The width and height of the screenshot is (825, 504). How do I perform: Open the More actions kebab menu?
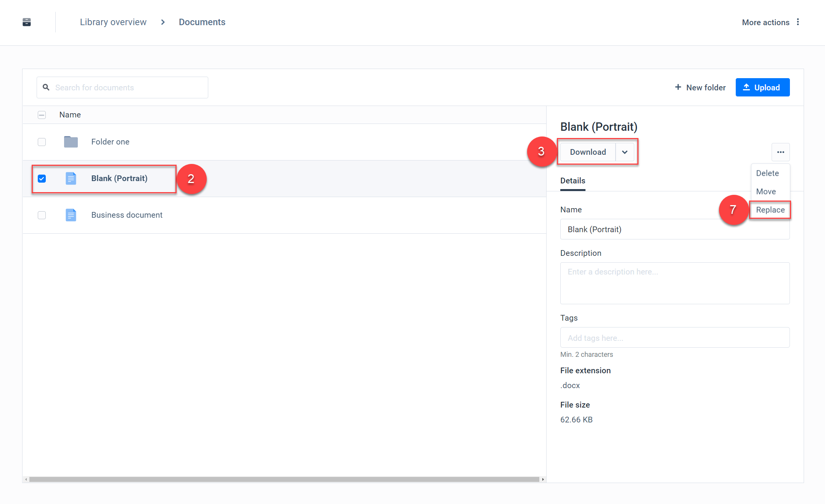[798, 22]
